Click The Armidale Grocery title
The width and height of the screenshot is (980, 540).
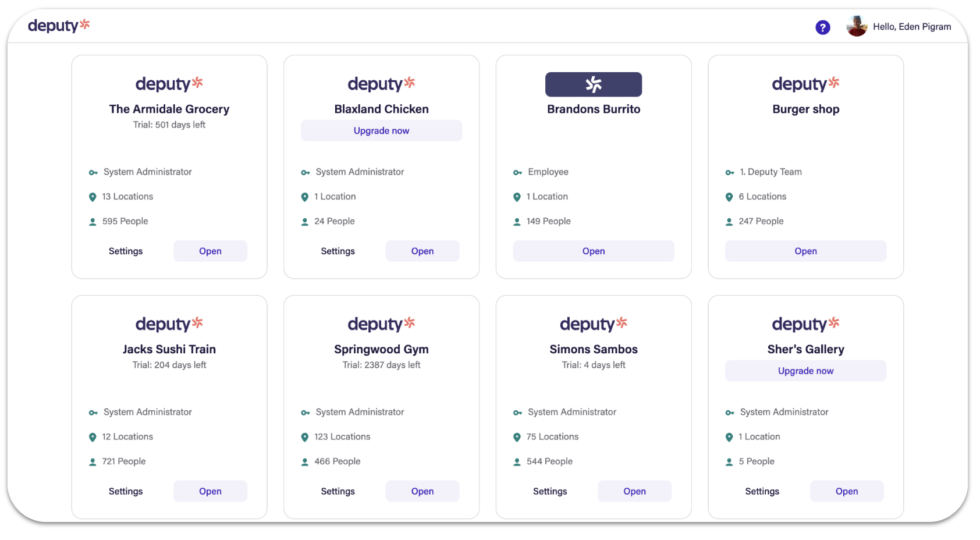pos(169,109)
